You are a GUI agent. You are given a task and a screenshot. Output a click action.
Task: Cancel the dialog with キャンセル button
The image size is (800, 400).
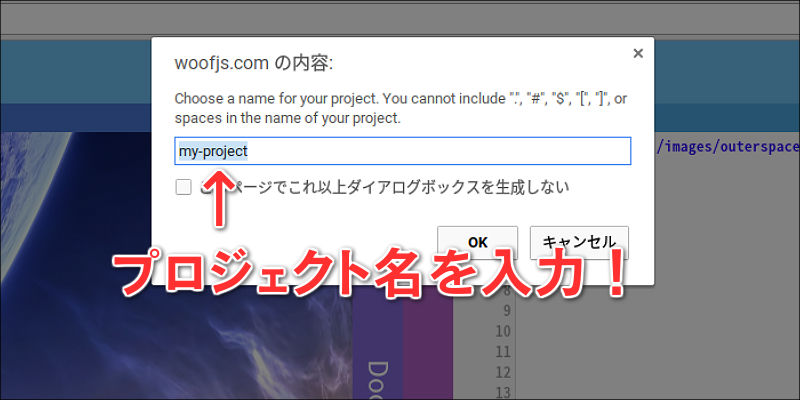coord(579,242)
